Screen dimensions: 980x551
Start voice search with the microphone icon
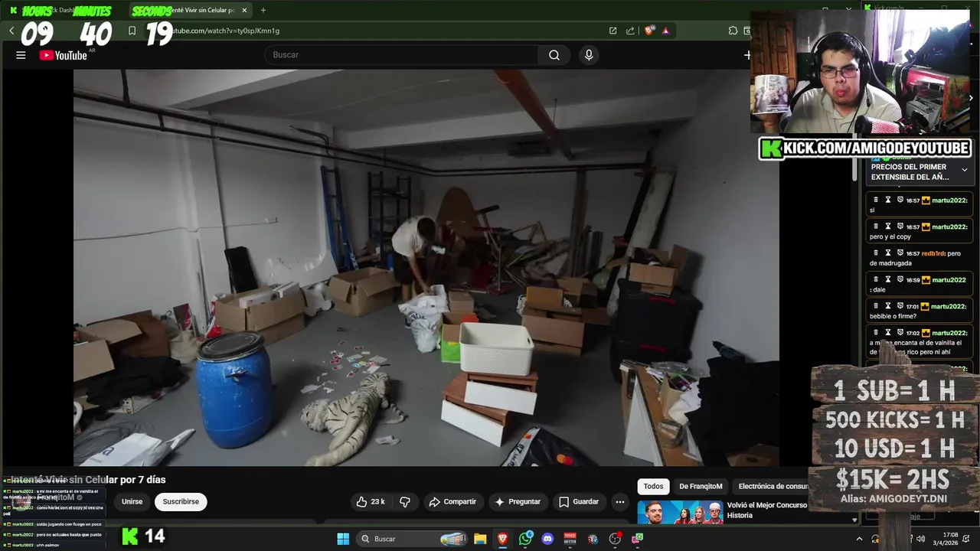[x=589, y=55]
